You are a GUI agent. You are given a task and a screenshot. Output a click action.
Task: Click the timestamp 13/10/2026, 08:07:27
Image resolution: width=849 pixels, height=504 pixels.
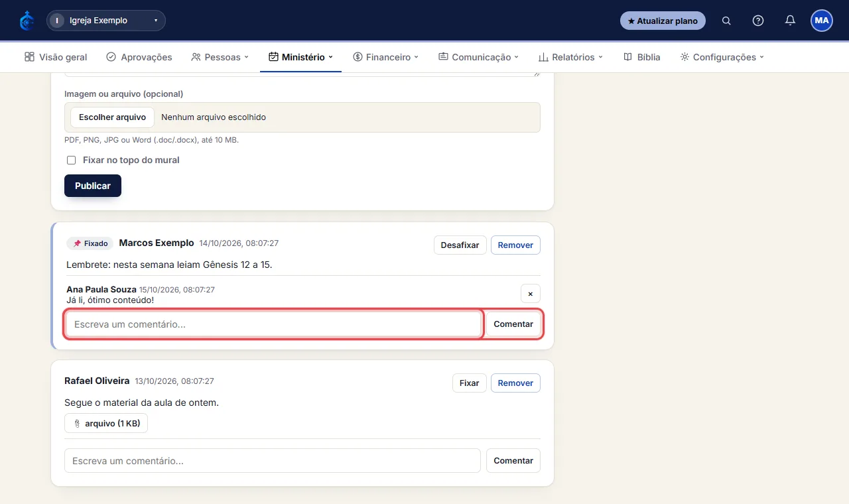click(x=174, y=381)
